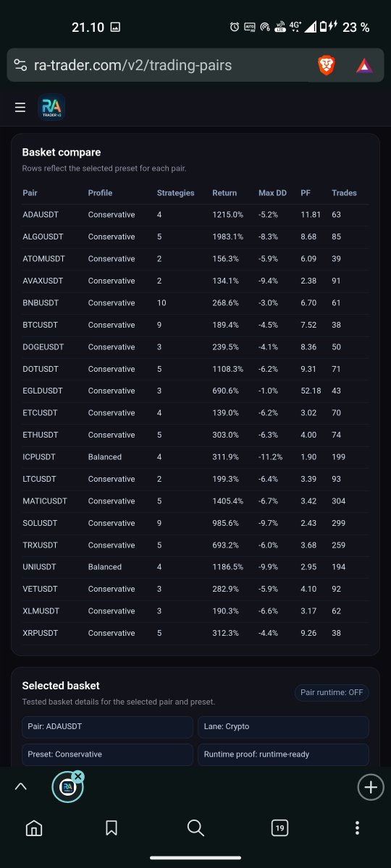Select the XRPUSDT pair row

pyautogui.click(x=195, y=633)
